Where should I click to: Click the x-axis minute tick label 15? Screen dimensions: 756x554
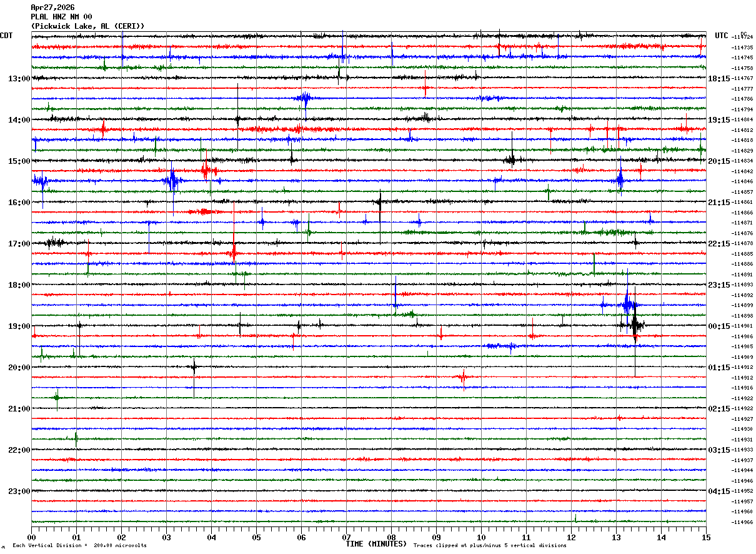(706, 537)
